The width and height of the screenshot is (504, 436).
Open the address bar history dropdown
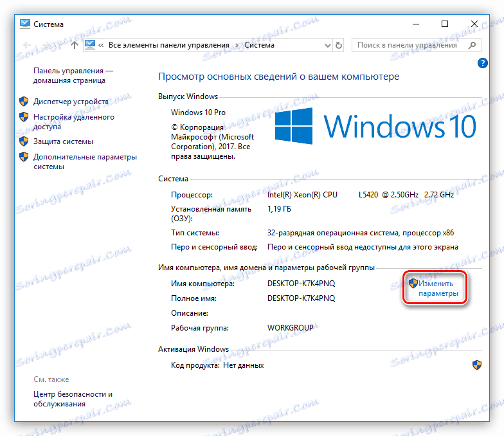click(x=328, y=45)
